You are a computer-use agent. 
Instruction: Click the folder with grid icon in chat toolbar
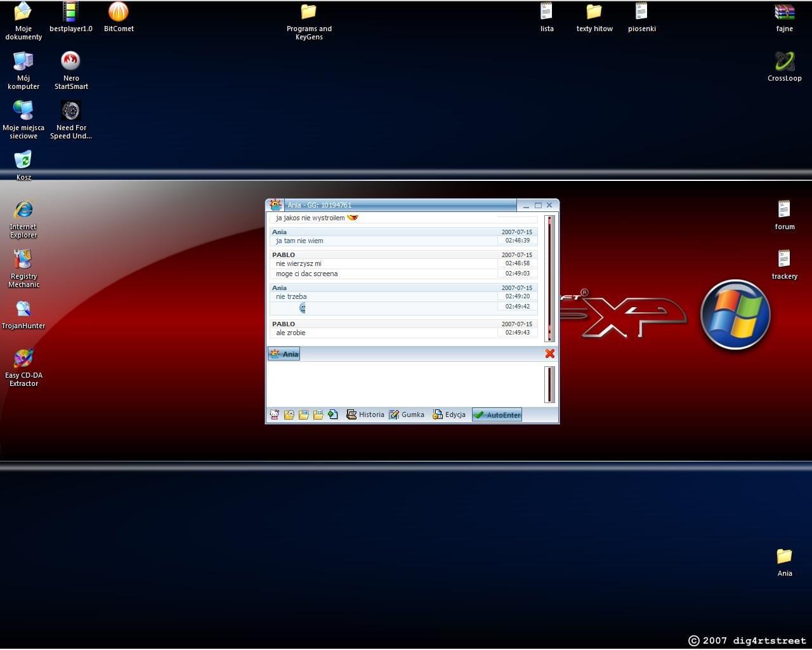click(318, 415)
